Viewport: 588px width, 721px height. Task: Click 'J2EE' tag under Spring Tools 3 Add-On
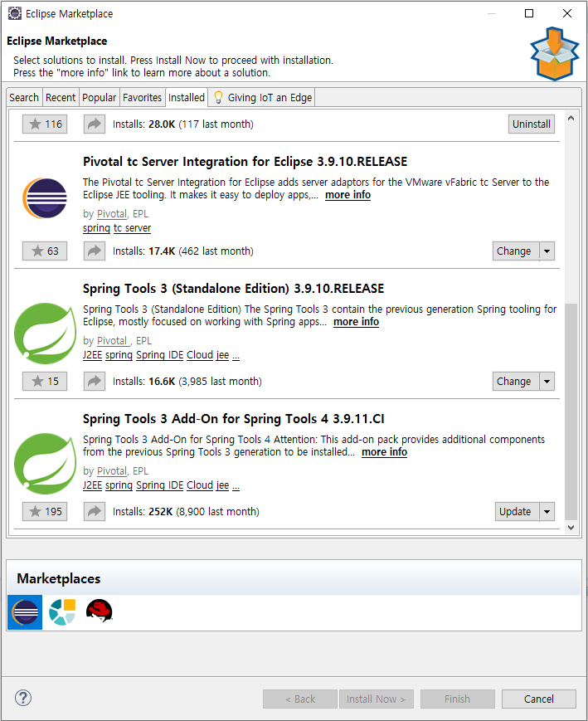(x=92, y=485)
